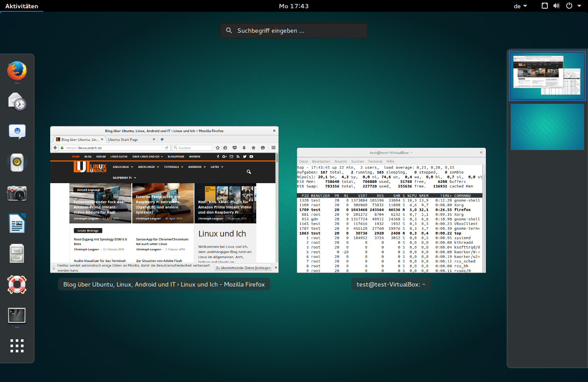
Task: Click the Pocket icon in Firefox toolbar
Action: 234,148
